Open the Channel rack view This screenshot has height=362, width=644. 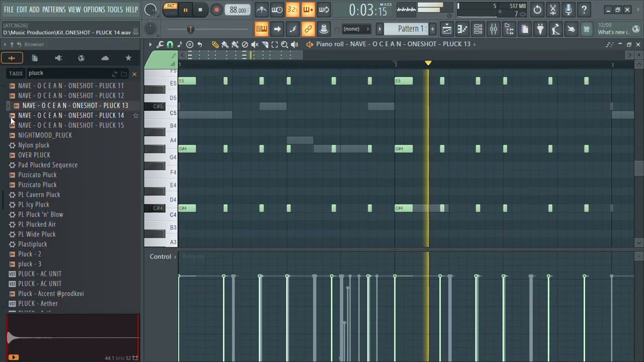478,29
